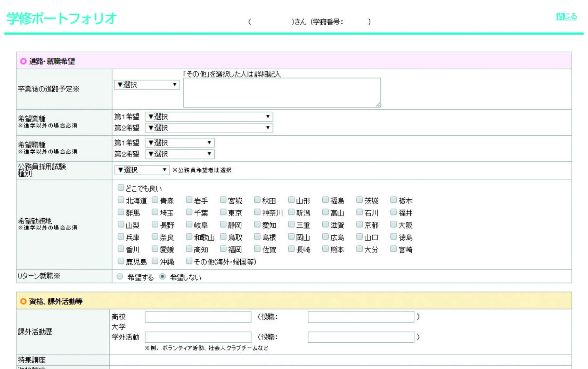Check the 長野 checkbox
Image resolution: width=588 pixels, height=369 pixels.
pos(155,224)
